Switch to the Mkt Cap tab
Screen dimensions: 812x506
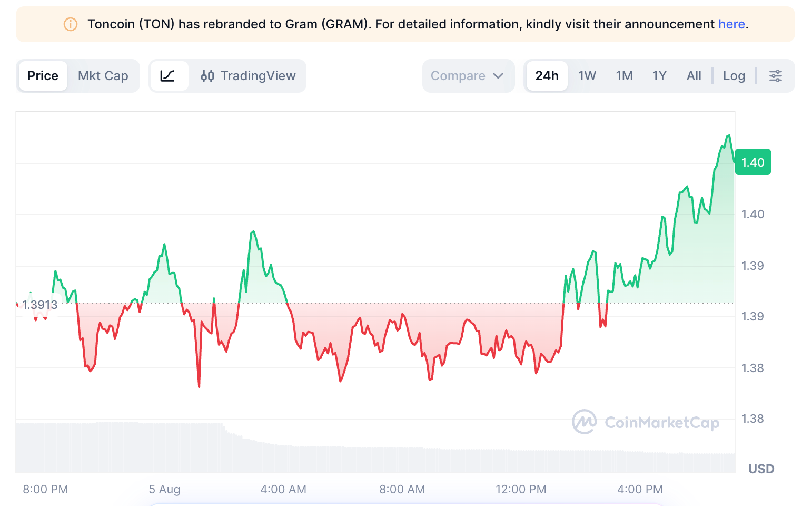coord(103,76)
